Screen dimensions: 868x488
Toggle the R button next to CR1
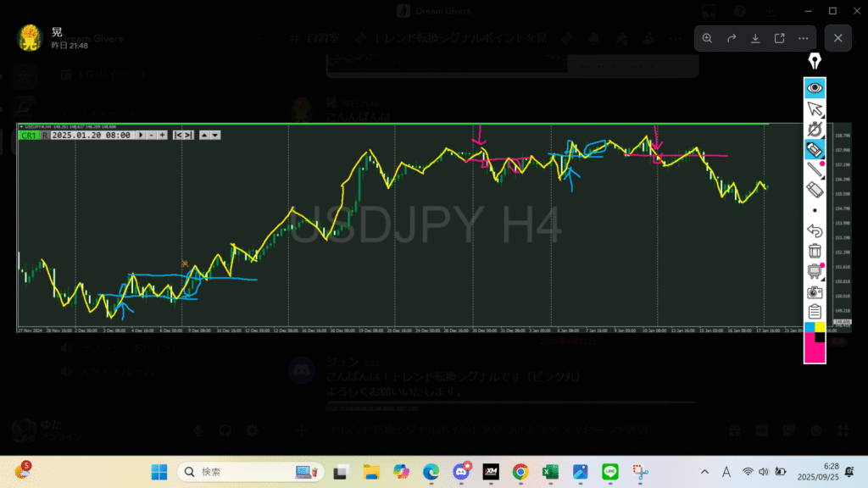[x=44, y=135]
